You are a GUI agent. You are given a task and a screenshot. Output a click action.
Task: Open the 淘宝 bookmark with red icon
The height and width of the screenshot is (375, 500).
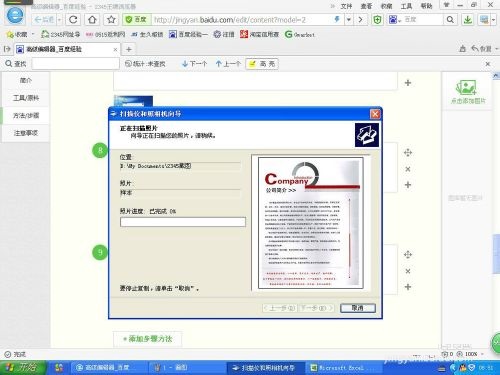[259, 34]
